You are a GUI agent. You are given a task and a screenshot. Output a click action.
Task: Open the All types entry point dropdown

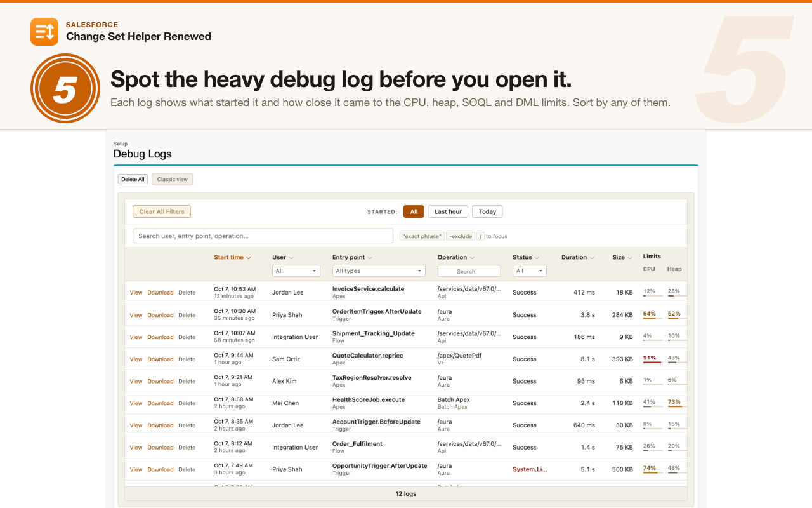click(379, 271)
